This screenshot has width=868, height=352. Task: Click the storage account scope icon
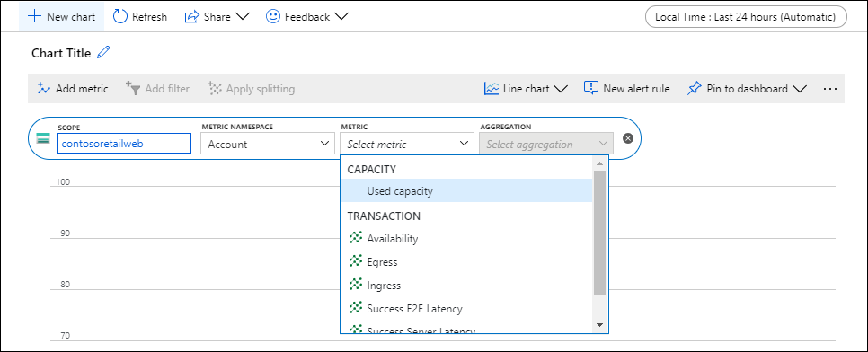click(43, 138)
